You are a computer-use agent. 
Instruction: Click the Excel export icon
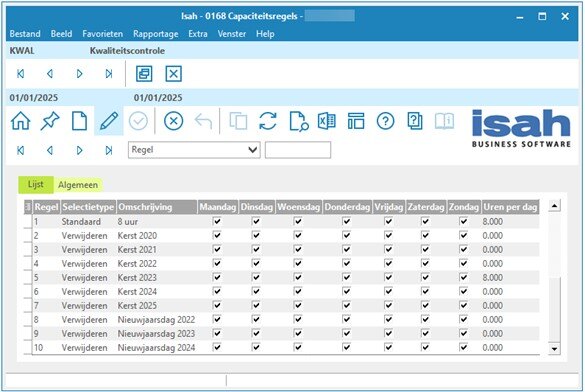coord(327,121)
